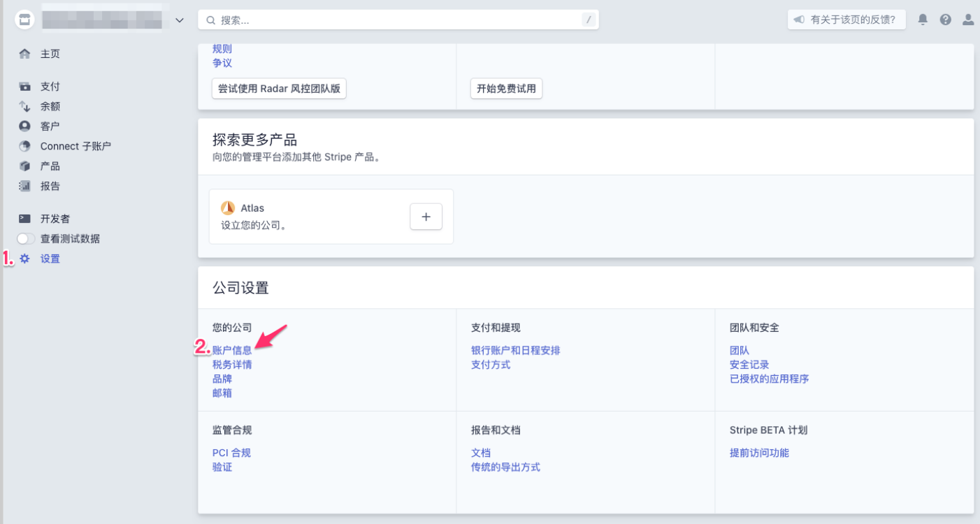Click the 探索更多产品 heading
This screenshot has height=524, width=980.
tap(254, 140)
